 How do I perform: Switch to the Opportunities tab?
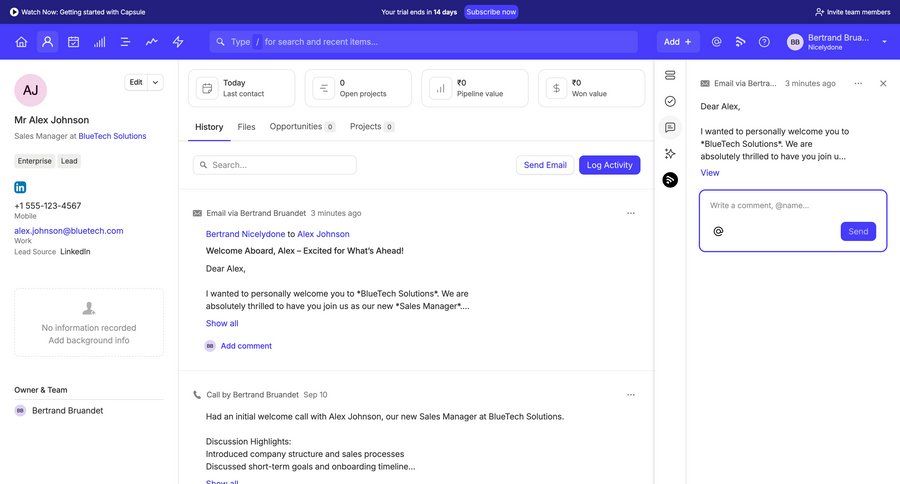(302, 126)
